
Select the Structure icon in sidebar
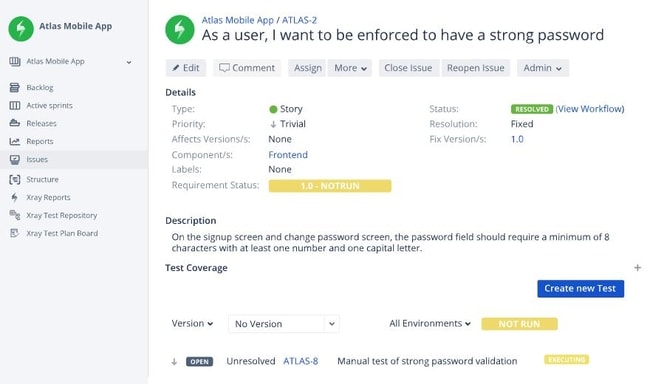tap(15, 179)
